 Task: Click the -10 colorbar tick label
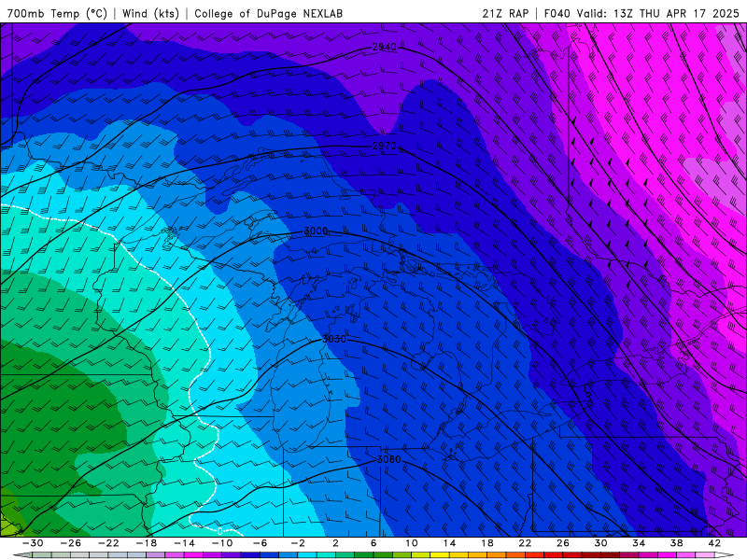point(222,543)
